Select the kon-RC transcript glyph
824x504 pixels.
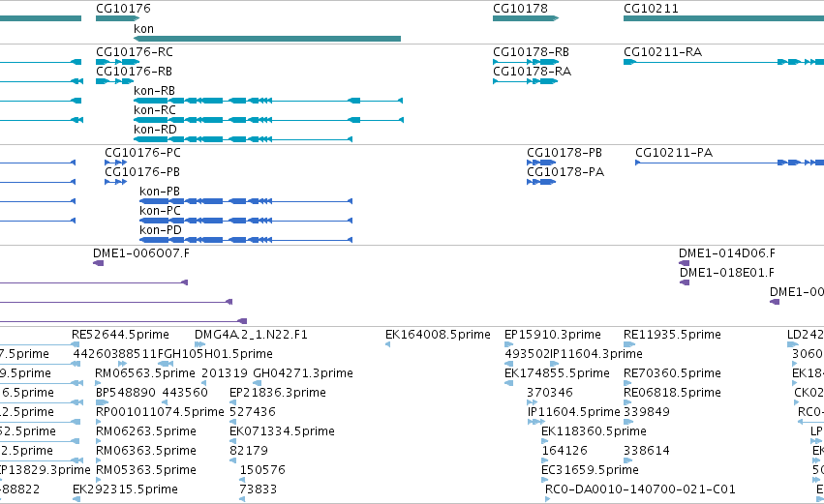(268, 120)
